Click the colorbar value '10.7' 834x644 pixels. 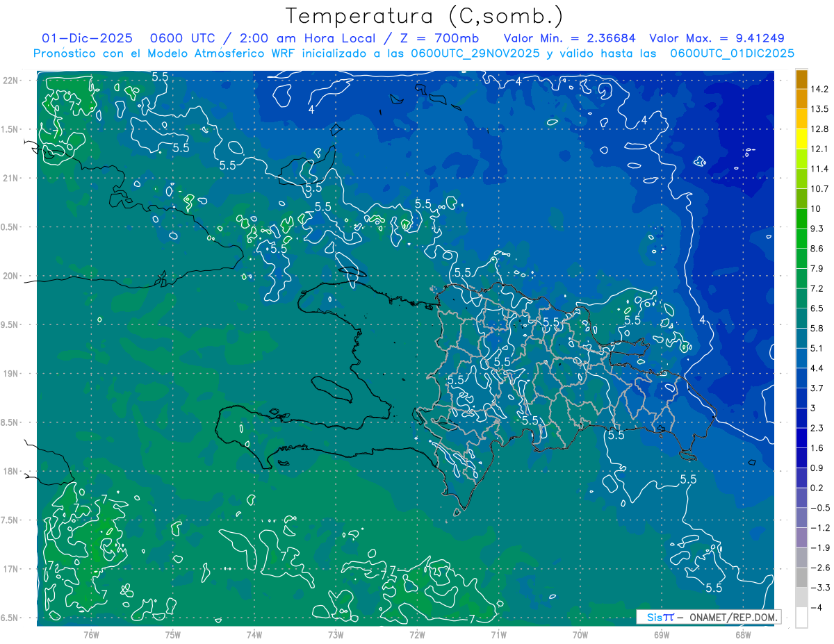[x=821, y=189]
